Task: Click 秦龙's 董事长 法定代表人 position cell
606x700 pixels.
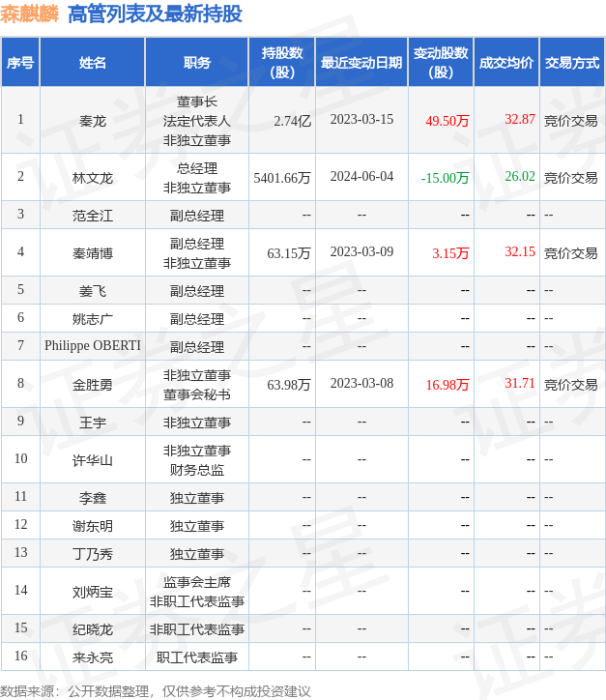Action: pos(197,121)
